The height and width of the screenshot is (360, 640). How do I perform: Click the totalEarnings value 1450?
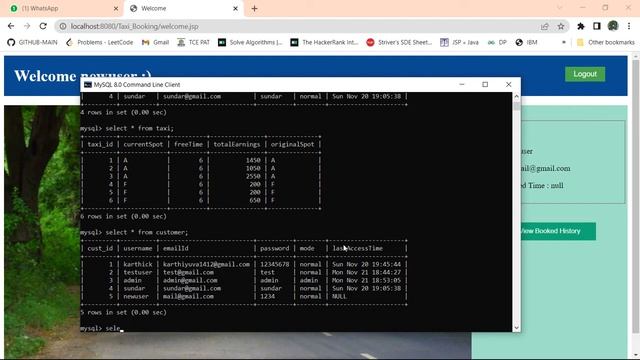(x=253, y=160)
